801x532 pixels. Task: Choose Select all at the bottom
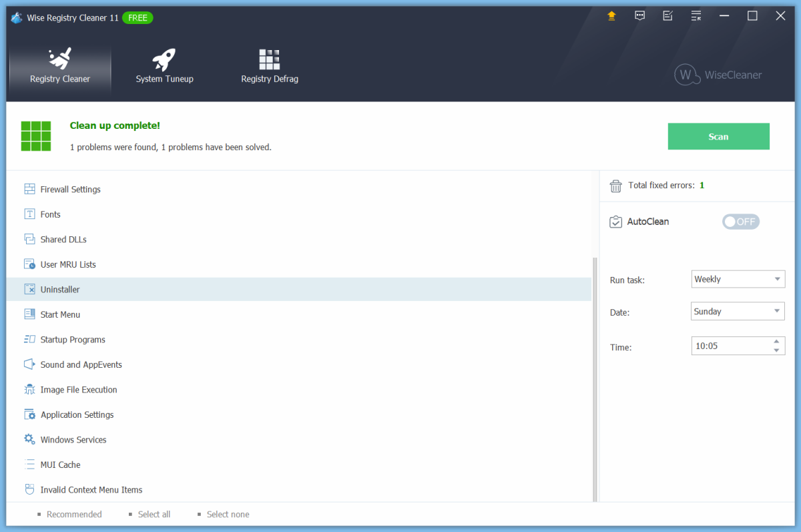[154, 514]
